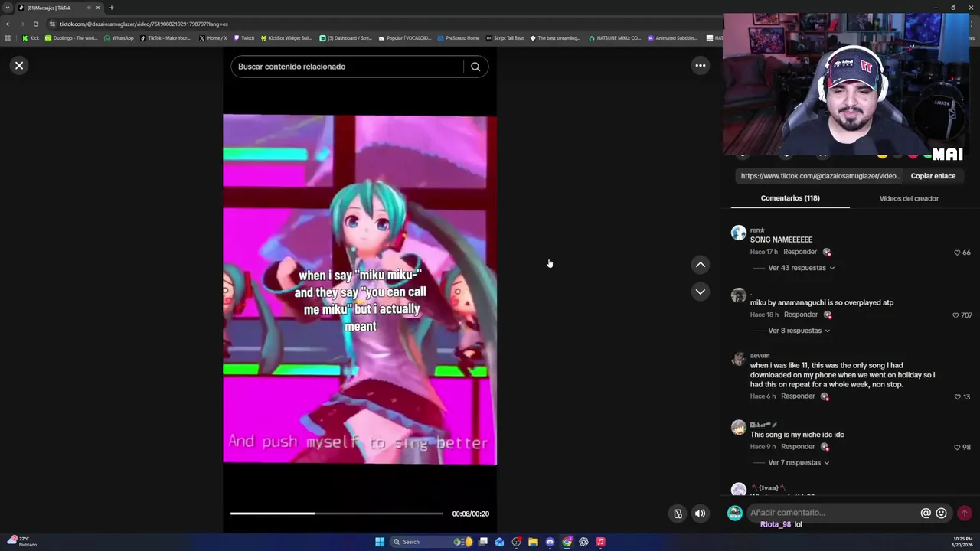The image size is (980, 551).
Task: Reload the page with browser refresh button
Action: (x=35, y=24)
